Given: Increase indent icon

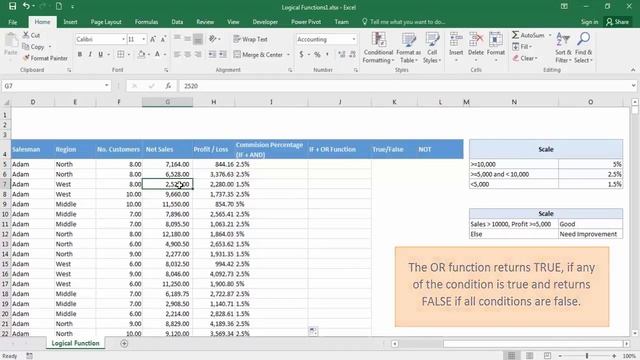Looking at the screenshot, I should click(x=222, y=54).
